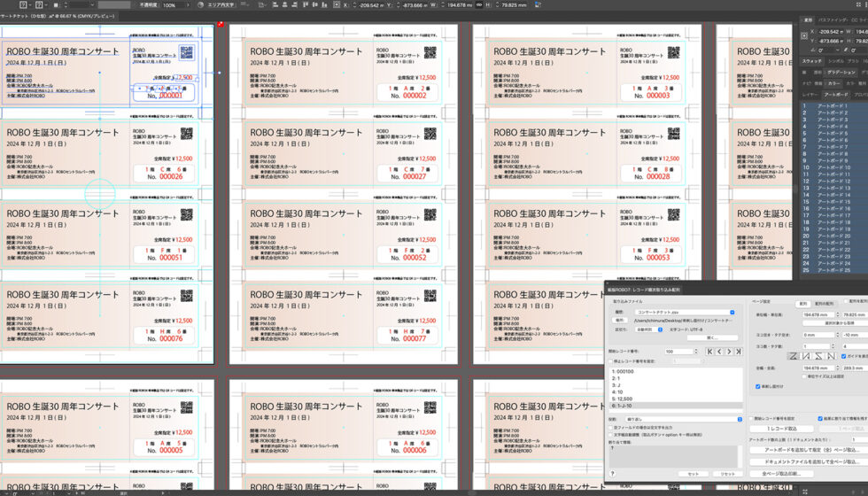Screen dimensions: 868x496
Task: Click the fill color swatch in control bar
Action: 56,5
